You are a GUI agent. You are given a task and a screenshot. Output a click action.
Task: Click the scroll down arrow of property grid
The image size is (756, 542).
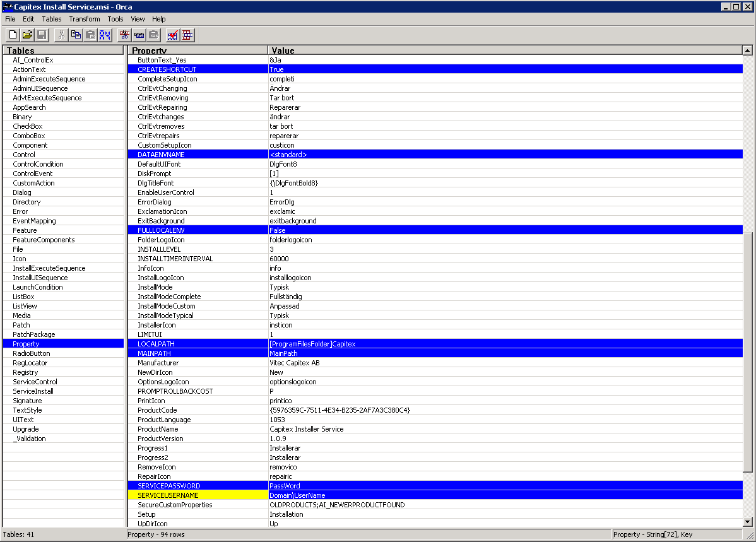[747, 522]
